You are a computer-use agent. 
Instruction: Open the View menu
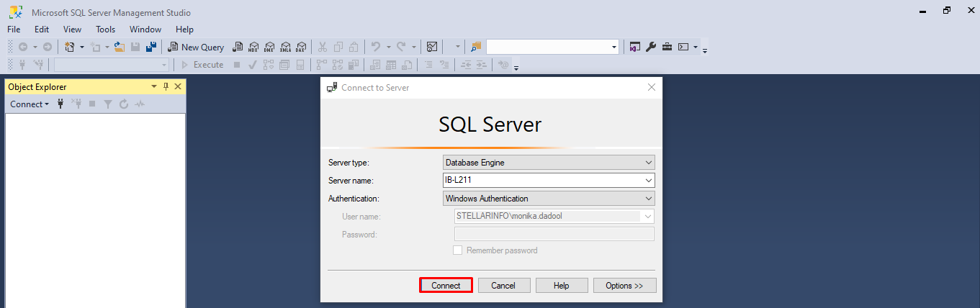pos(73,30)
